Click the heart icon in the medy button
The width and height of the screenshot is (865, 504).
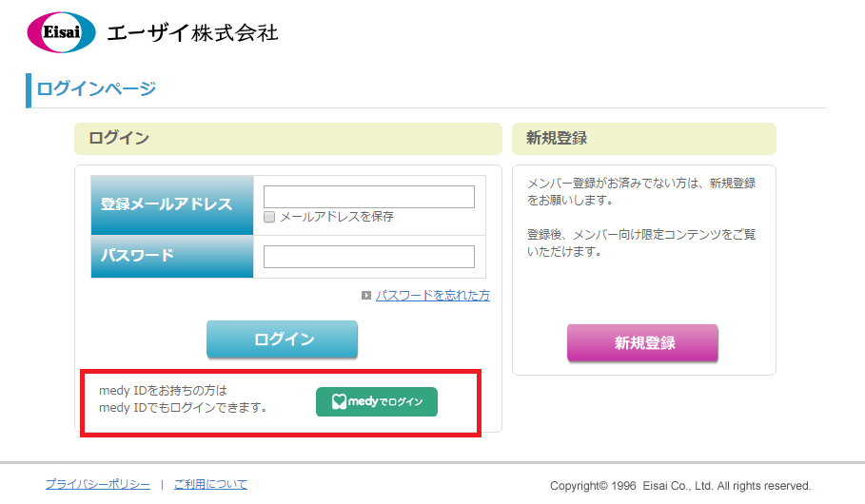(x=339, y=401)
